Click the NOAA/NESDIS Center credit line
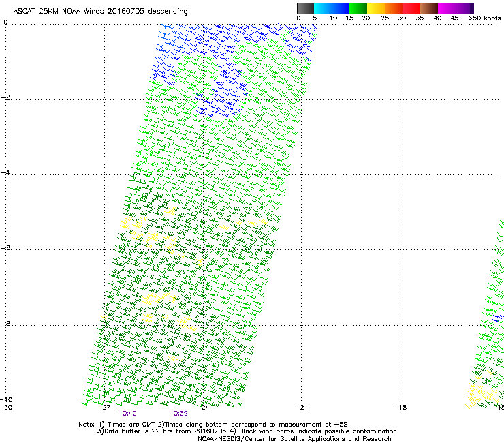Image resolution: width=504 pixels, height=443 pixels. (294, 439)
